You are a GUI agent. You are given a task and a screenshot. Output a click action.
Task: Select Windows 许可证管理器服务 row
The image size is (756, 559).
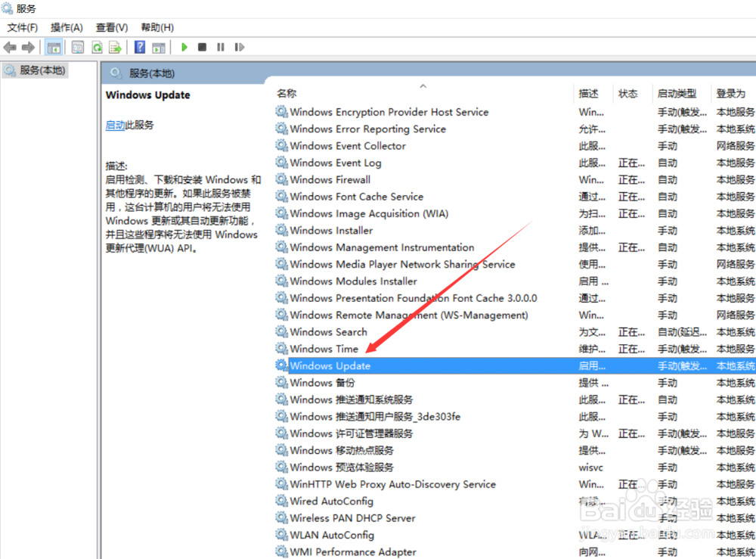515,433
